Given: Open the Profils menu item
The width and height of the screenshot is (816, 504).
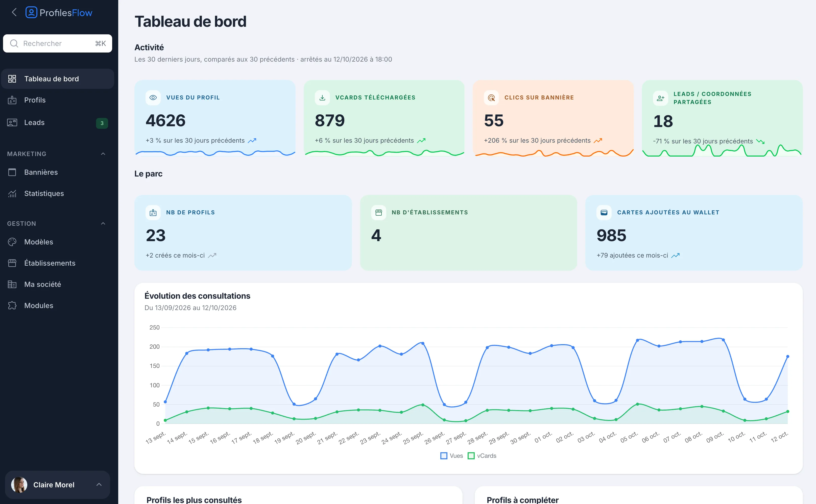Looking at the screenshot, I should pos(57,100).
